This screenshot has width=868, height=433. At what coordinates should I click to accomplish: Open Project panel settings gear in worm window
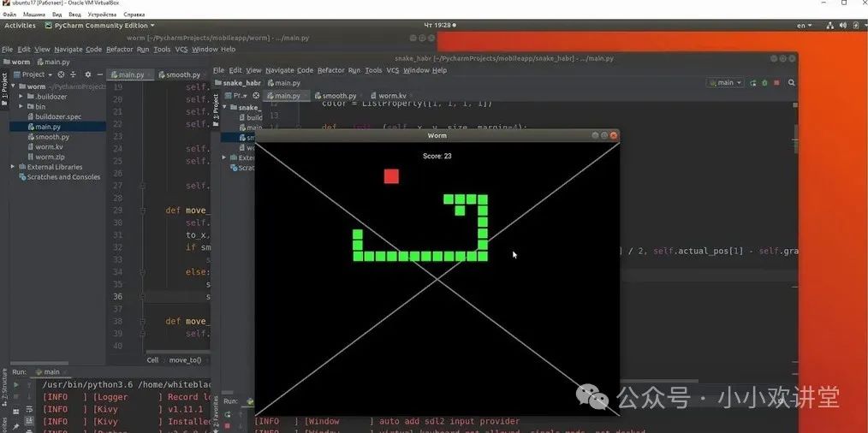click(x=87, y=74)
